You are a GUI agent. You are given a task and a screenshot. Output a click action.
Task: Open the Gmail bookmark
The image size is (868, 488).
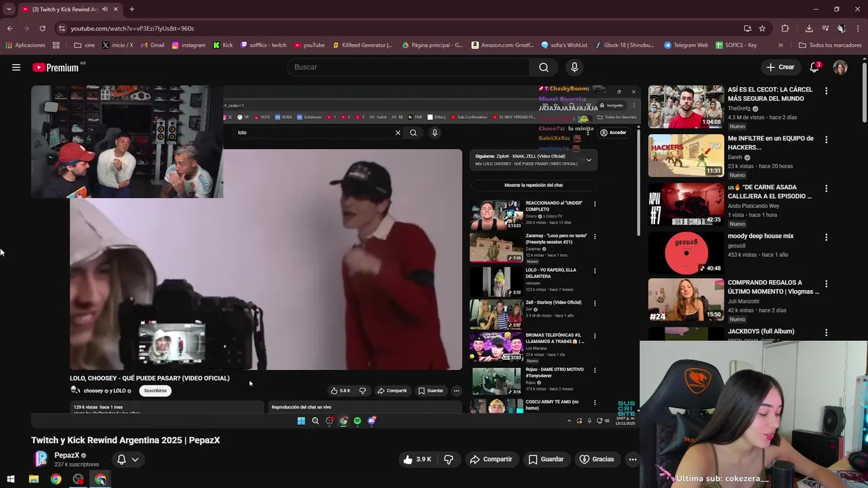[x=152, y=45]
